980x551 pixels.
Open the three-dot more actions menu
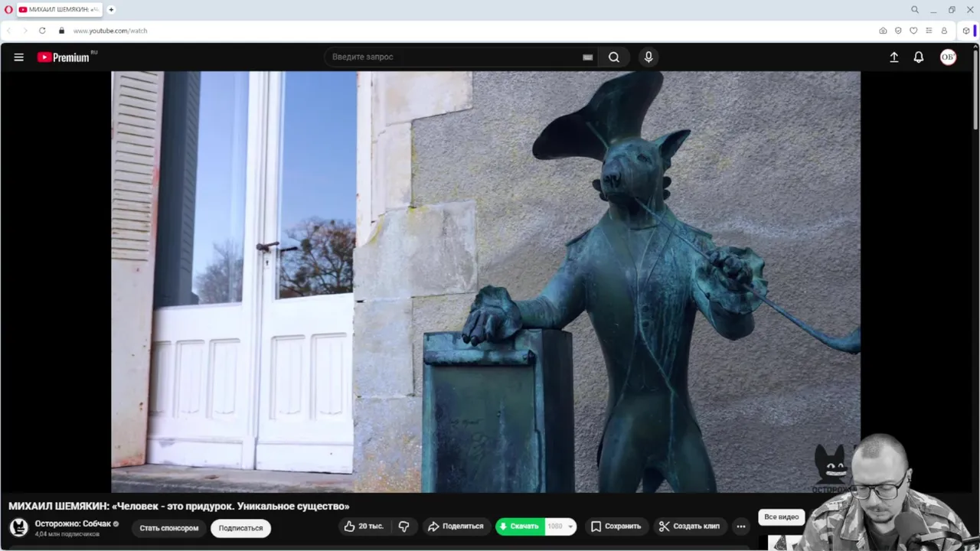point(740,527)
